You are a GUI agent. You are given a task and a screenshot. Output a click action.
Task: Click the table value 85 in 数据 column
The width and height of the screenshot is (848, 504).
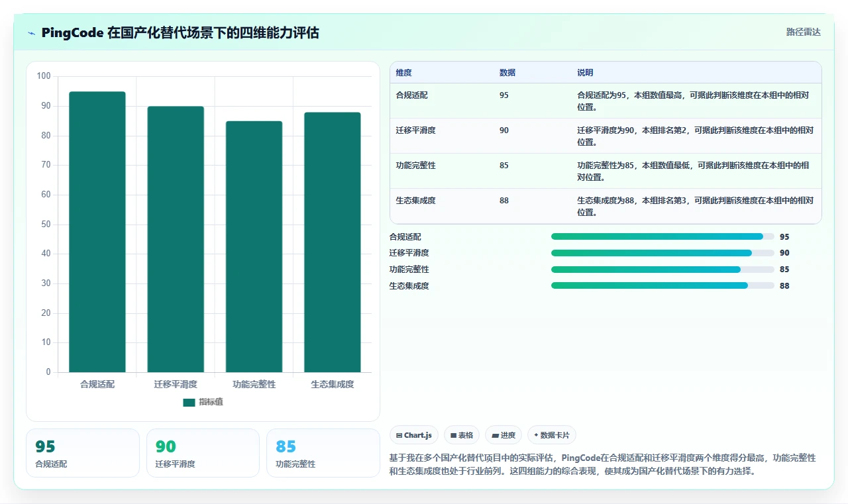point(504,166)
